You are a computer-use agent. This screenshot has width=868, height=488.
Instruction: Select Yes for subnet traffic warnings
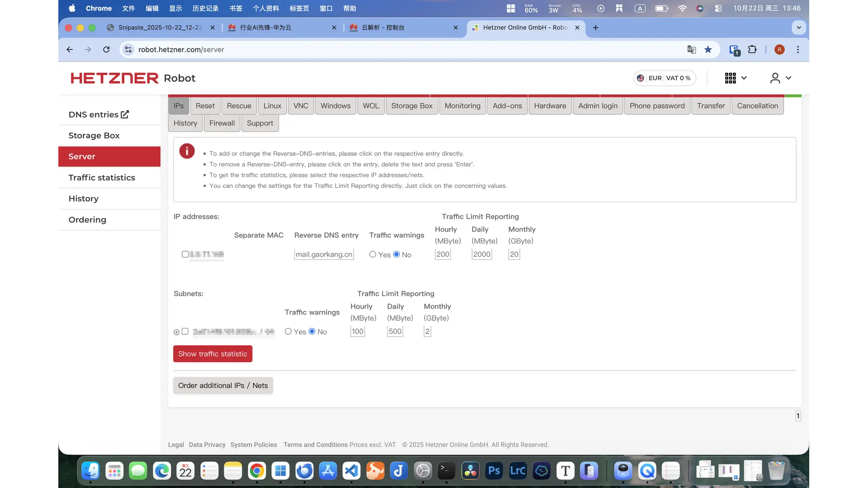tap(288, 331)
